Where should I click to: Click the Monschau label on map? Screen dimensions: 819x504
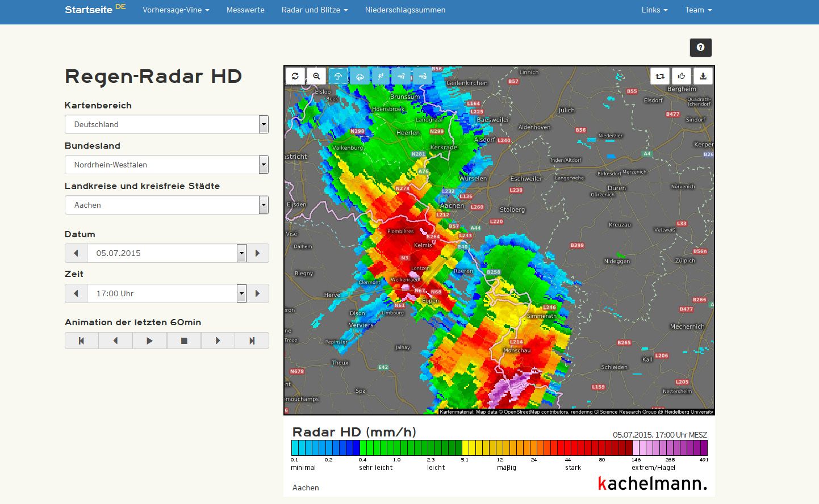[517, 350]
